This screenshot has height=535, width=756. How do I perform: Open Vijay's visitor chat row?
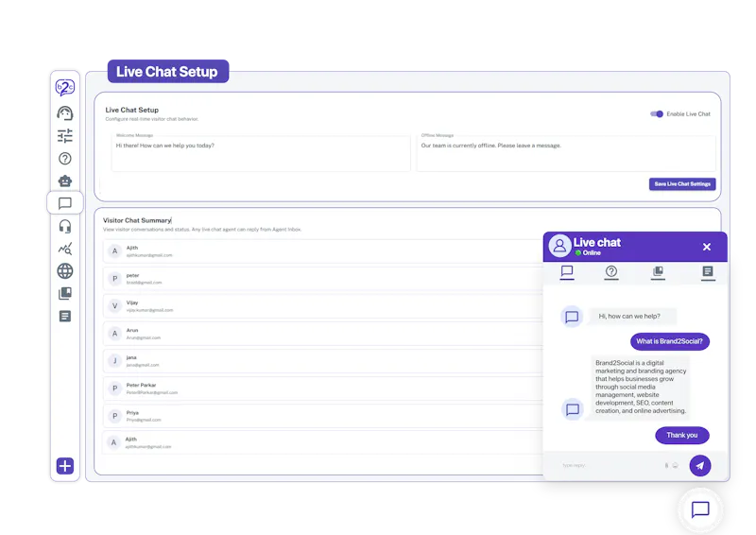click(322, 306)
